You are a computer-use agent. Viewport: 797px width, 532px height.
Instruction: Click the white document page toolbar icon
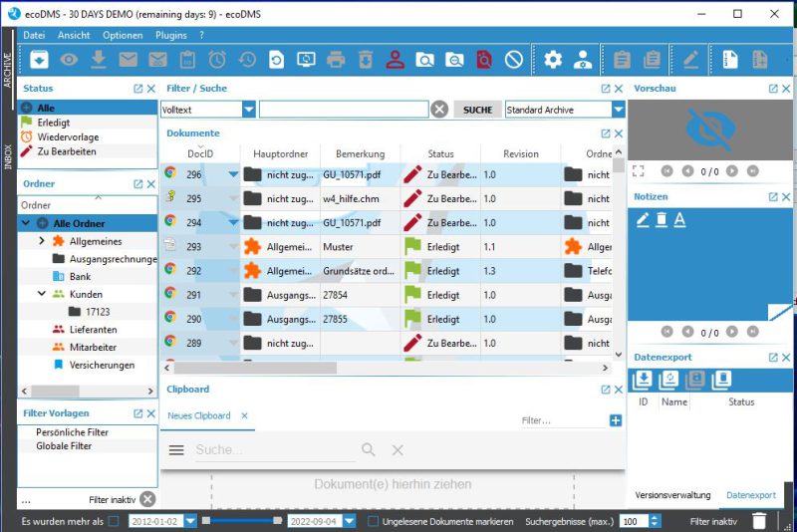pyautogui.click(x=730, y=60)
